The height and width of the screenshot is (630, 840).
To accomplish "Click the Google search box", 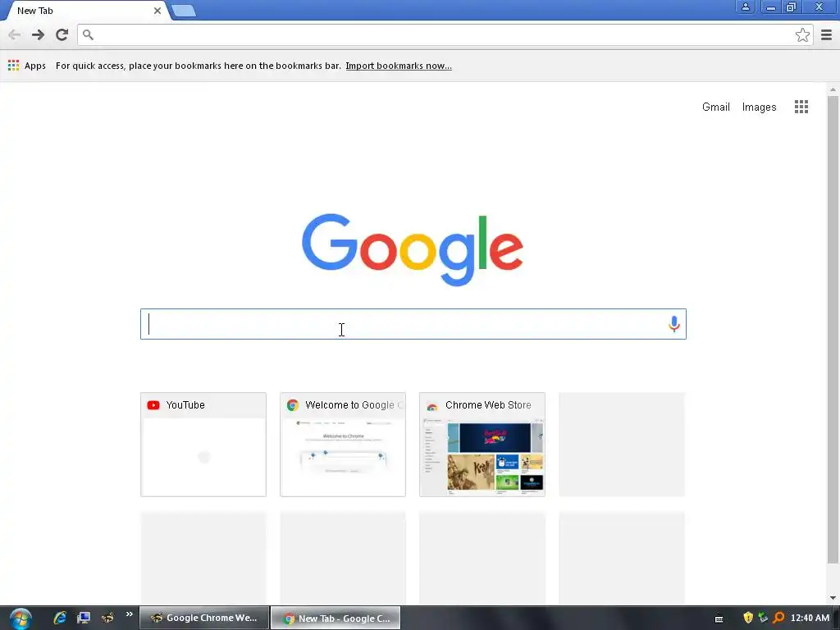I will (x=413, y=324).
